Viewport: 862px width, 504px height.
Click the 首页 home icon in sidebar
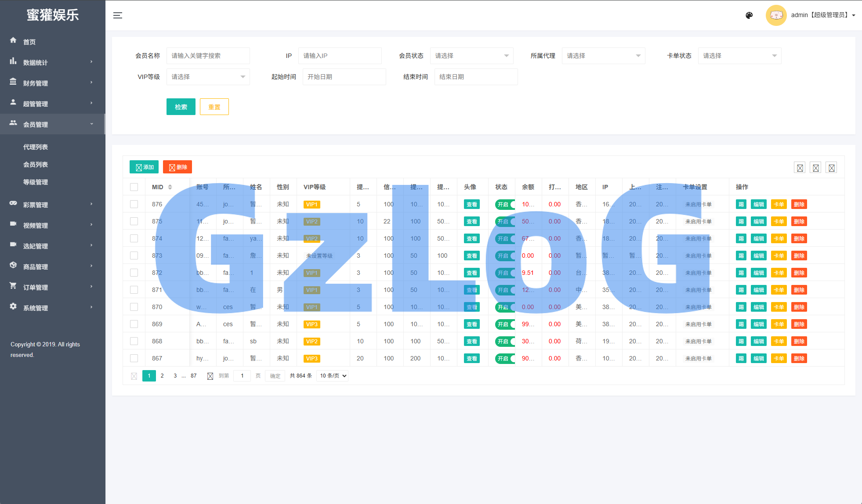tap(13, 40)
